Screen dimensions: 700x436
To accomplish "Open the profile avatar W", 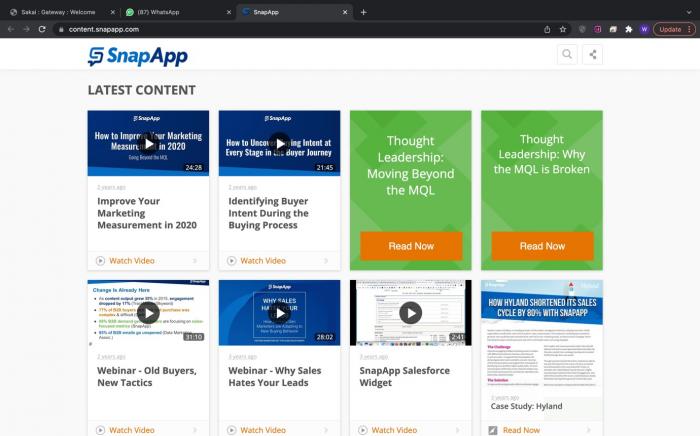I will [644, 29].
